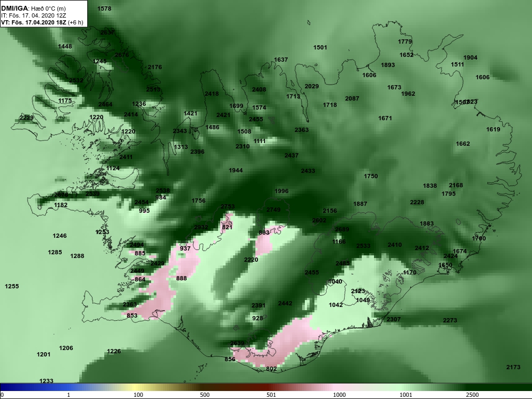Select the 'VT: Fös. 17.04.2020 18Z (+6 h)' line
532x399 pixels.
(42, 22)
